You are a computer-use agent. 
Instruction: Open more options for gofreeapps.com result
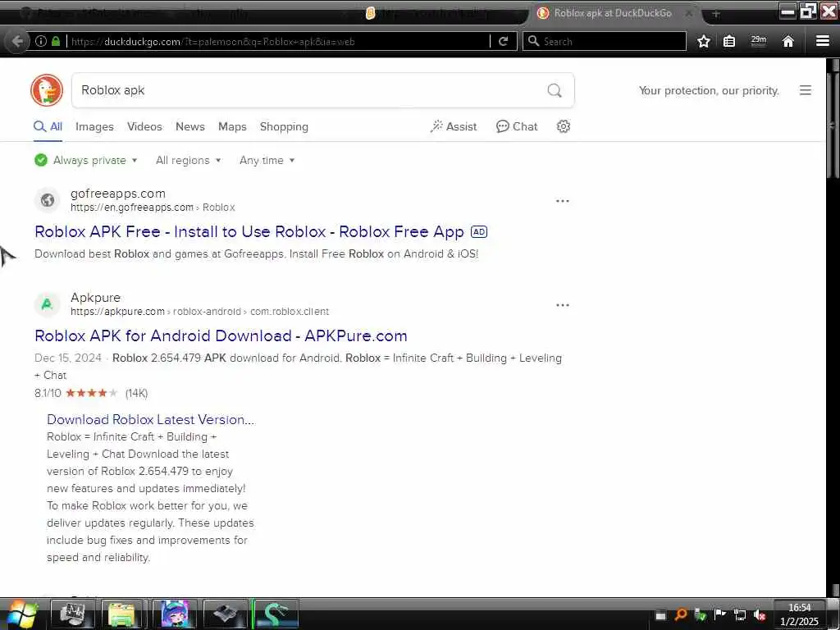point(563,201)
